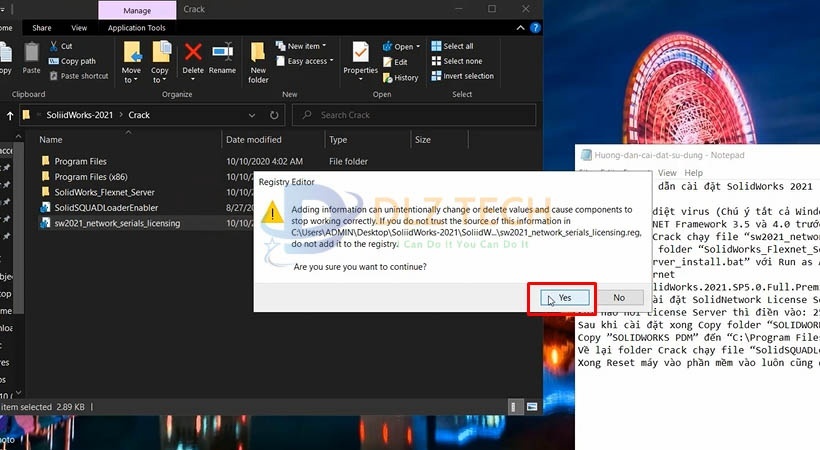Click the SolidSQUADLoaderEnabler registry file icon

(x=45, y=207)
